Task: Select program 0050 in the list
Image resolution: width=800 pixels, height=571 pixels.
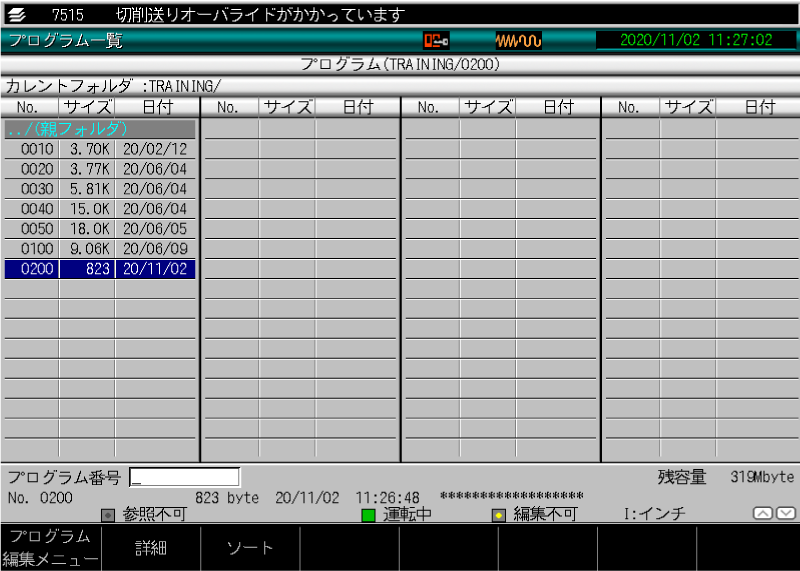Action: tap(100, 229)
